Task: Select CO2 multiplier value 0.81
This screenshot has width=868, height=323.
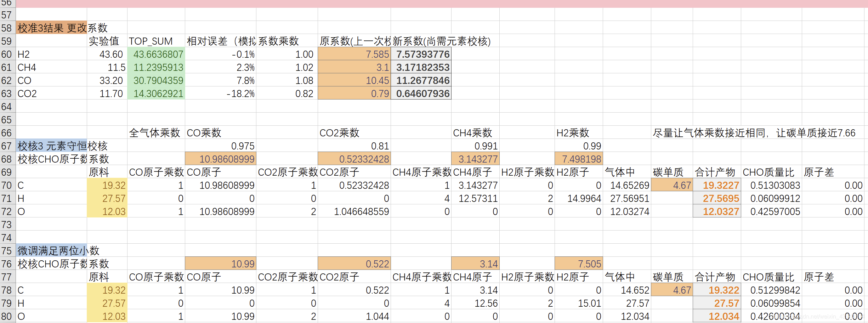Action: (354, 146)
